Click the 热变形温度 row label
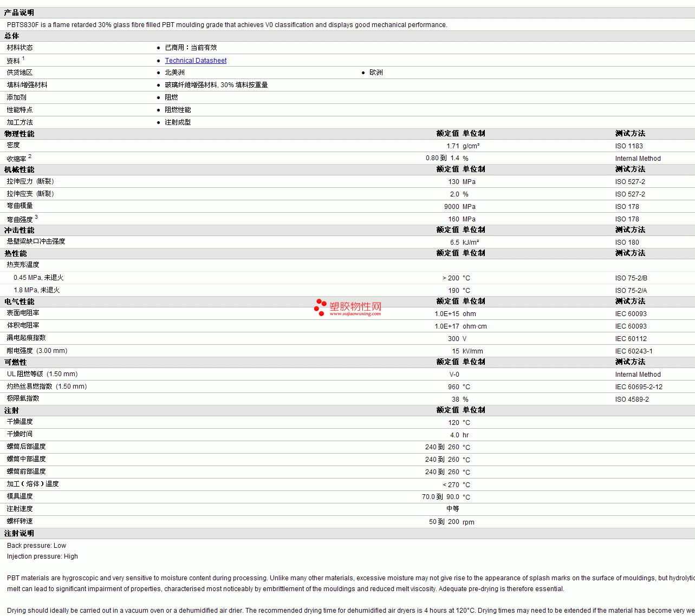Image resolution: width=695 pixels, height=616 pixels. [23, 265]
